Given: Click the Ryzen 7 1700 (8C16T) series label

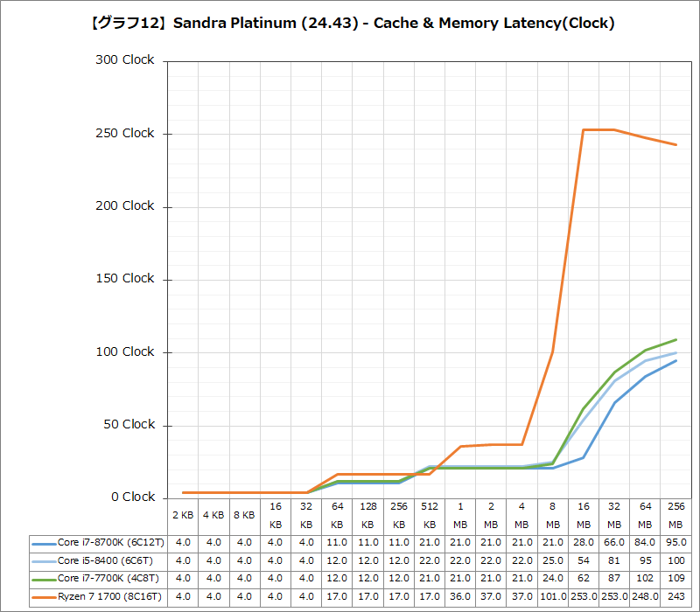Looking at the screenshot, I should 107,596.
